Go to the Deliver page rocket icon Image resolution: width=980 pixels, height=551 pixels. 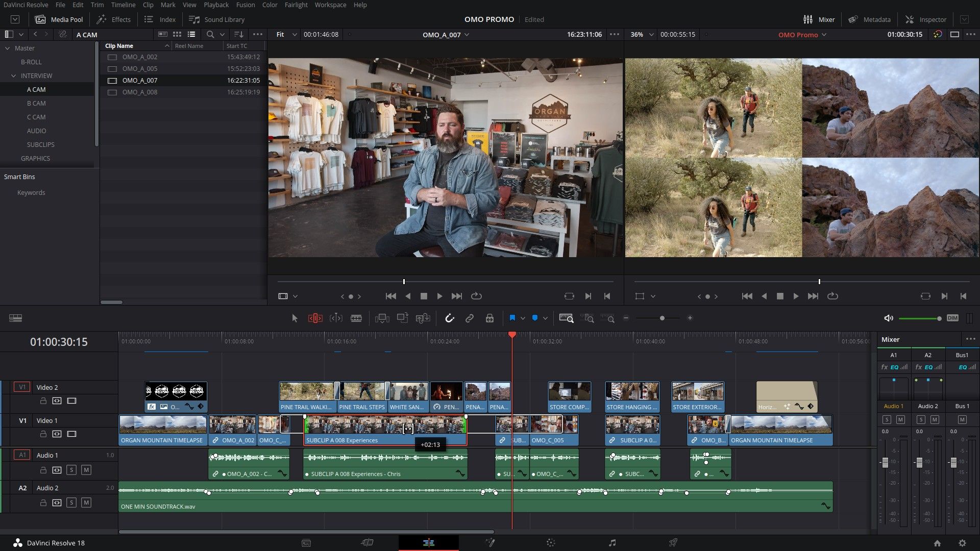(673, 543)
